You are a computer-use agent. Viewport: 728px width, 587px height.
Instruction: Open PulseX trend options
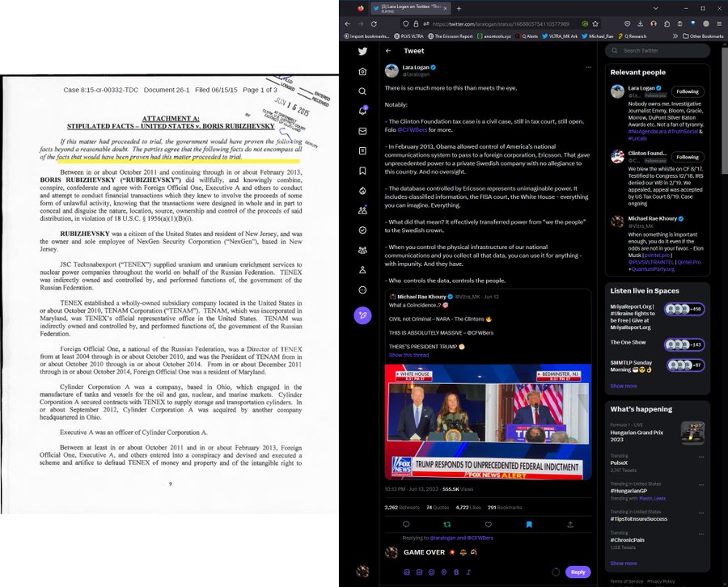point(701,457)
